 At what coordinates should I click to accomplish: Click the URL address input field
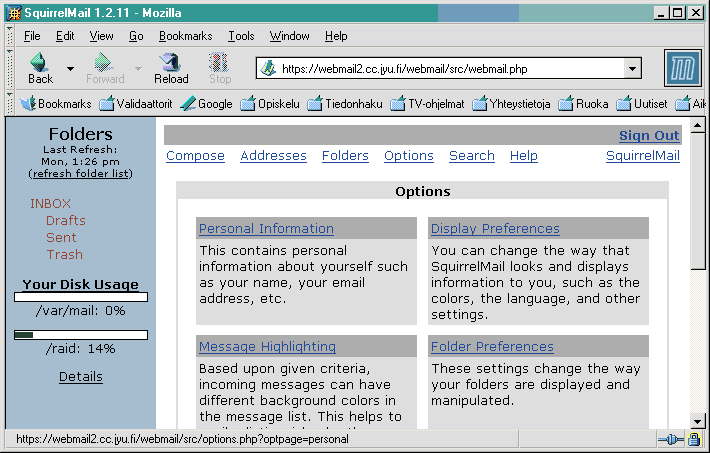tap(448, 68)
